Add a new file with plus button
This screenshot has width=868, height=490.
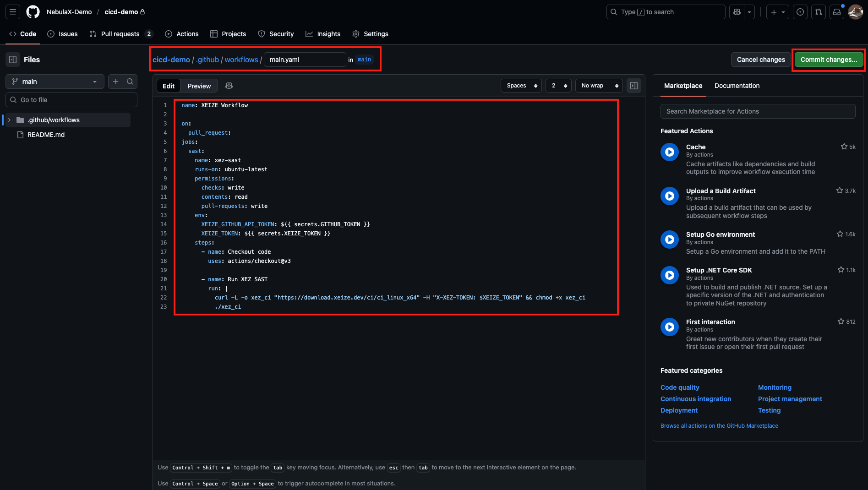pos(116,82)
